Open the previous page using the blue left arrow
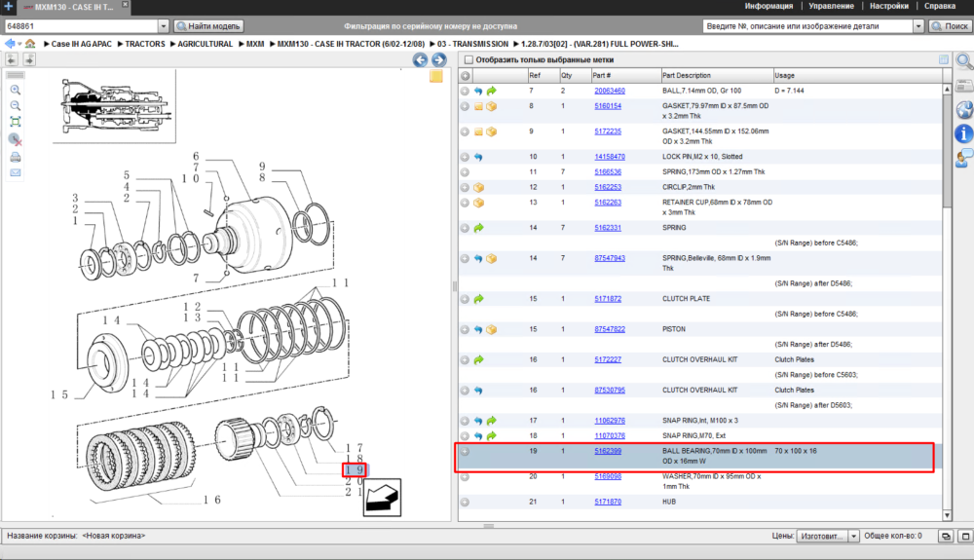 coord(420,59)
